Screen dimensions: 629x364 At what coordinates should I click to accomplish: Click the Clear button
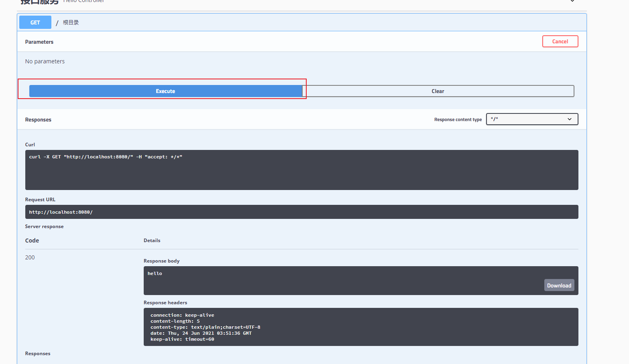[x=438, y=91]
